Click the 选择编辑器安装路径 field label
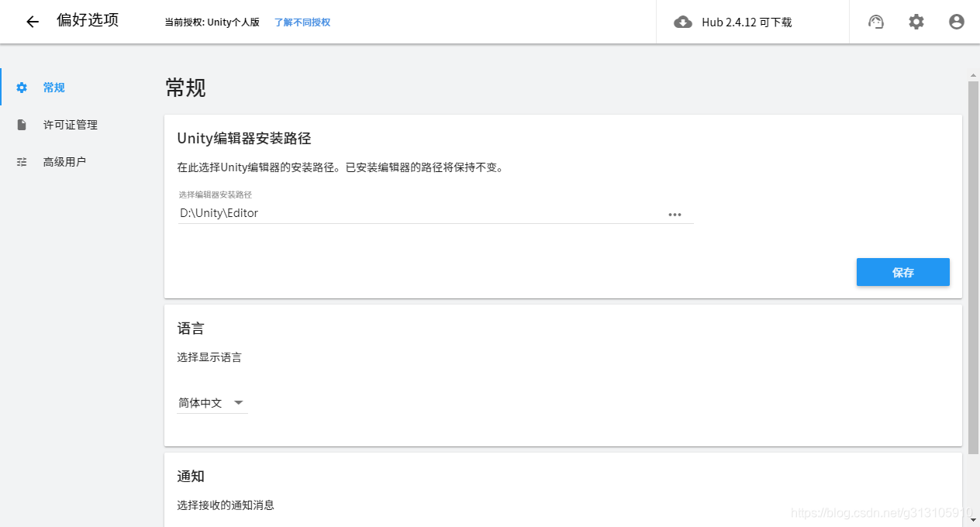The image size is (980, 527). (216, 195)
